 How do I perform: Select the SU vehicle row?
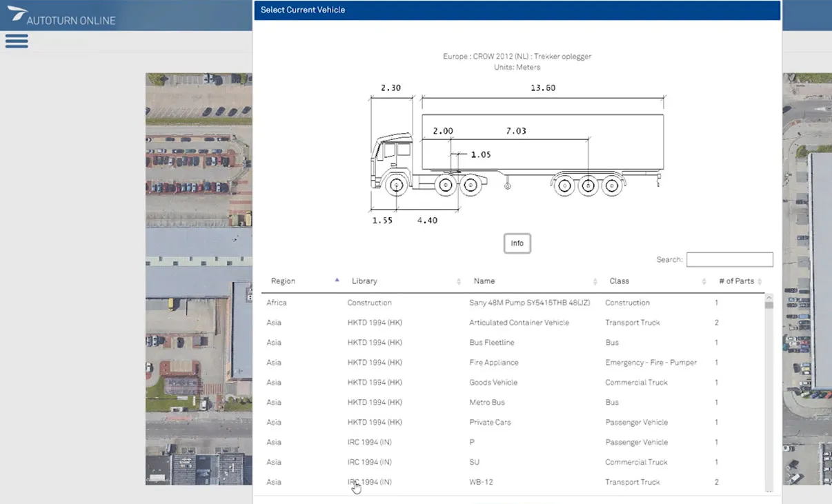513,463
